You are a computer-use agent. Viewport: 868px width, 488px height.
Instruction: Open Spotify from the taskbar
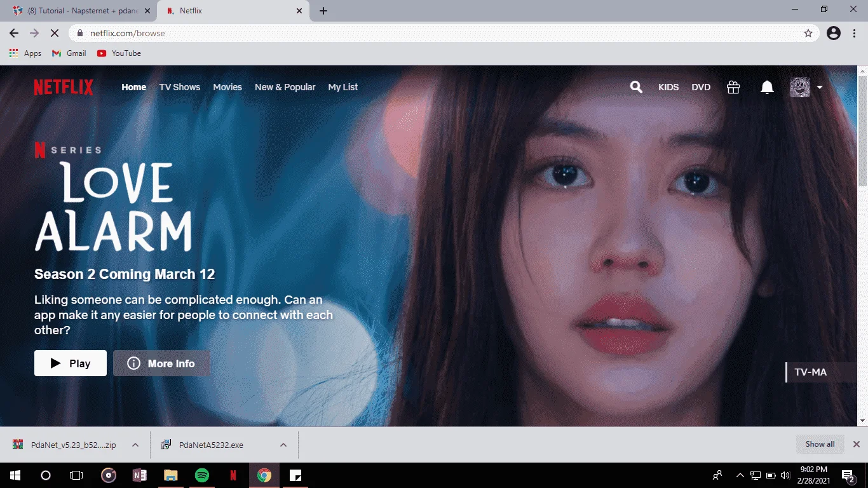pos(202,475)
